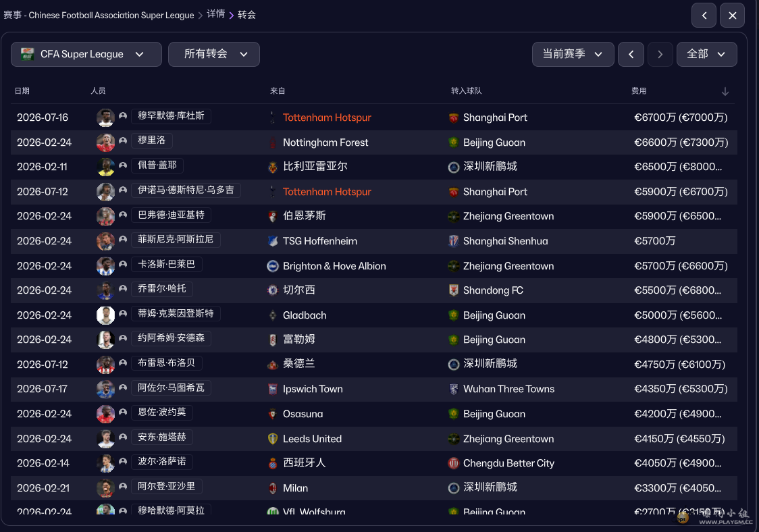The height and width of the screenshot is (532, 759).
Task: Click the person icon beside 卡洛斯·巴莱巴
Action: [123, 264]
